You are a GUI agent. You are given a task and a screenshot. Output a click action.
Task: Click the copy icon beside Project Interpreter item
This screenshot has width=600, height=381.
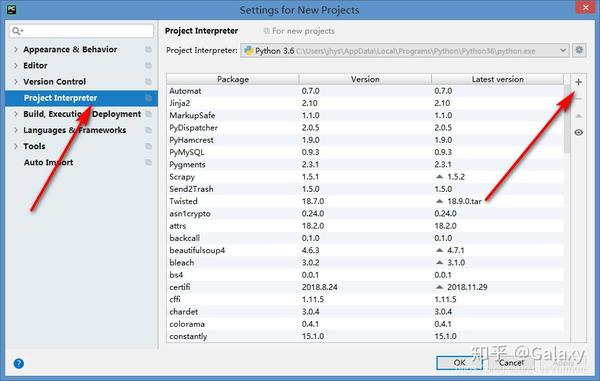coord(148,98)
